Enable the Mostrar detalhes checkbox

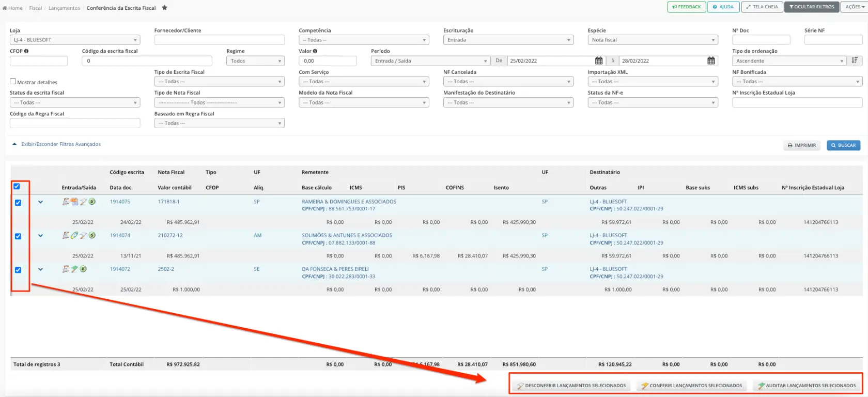[x=13, y=82]
